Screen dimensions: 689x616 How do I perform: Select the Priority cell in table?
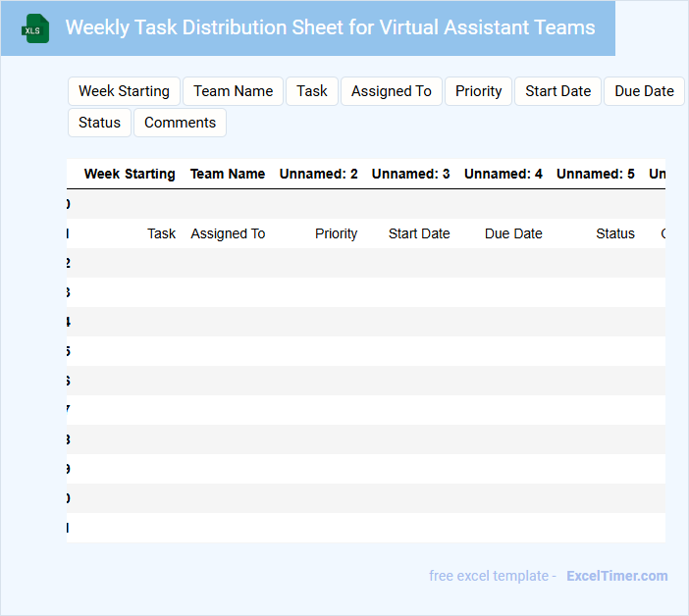[336, 233]
